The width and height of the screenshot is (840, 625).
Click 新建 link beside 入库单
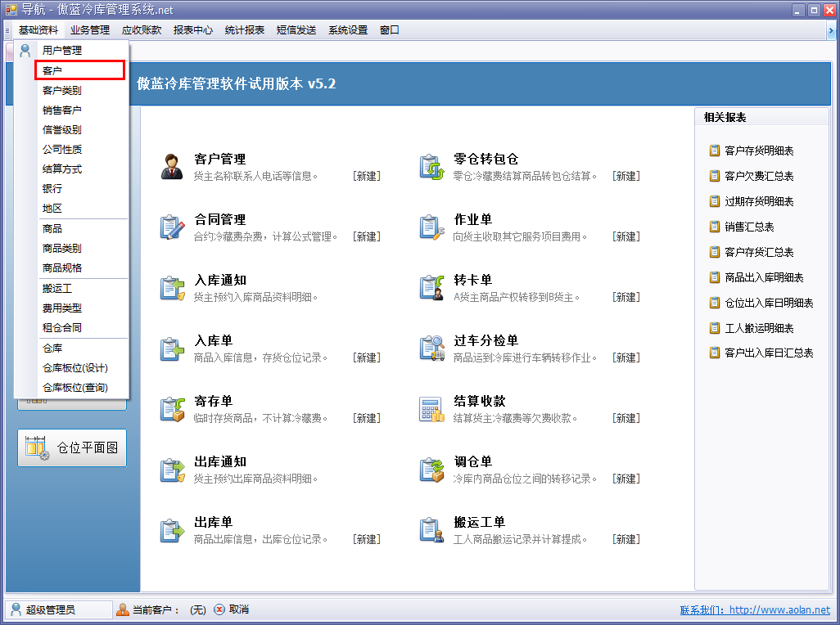(x=367, y=357)
